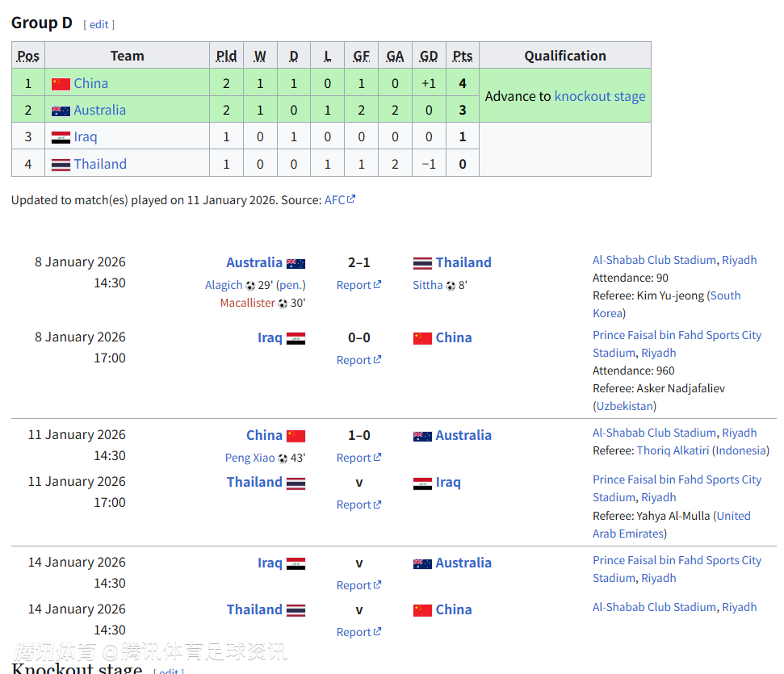Viewport: 784px width, 674px height.
Task: Open the Report link for Iraq 0–0 China
Action: (354, 360)
